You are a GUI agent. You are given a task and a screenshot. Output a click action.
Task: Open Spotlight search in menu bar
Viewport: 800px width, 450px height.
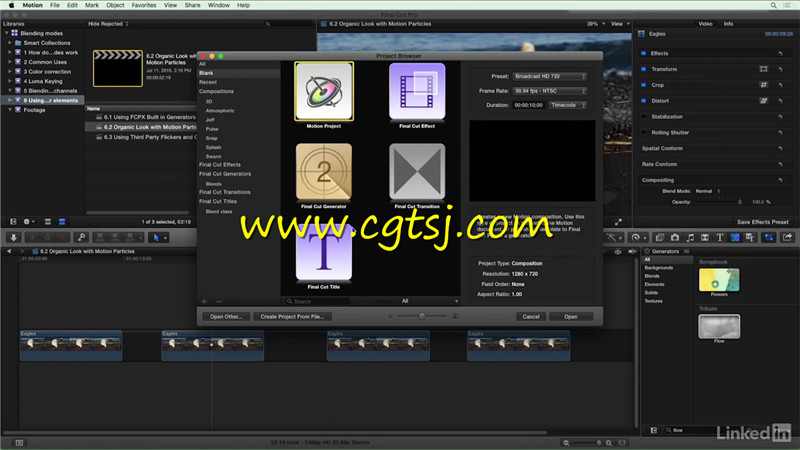(x=773, y=5)
